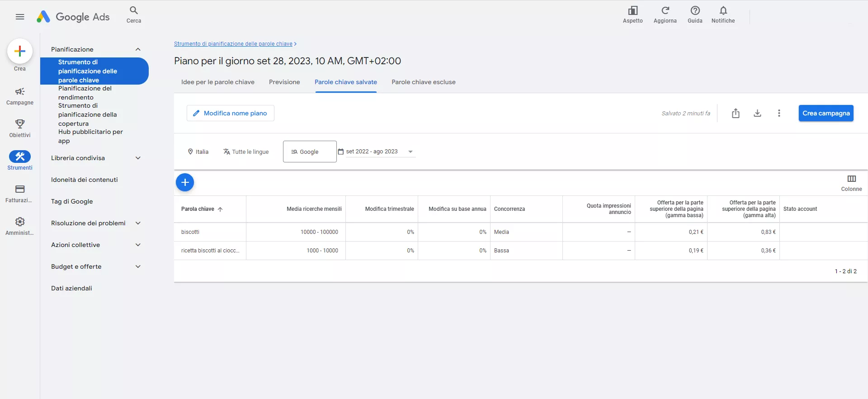This screenshot has height=399, width=868.
Task: Click the 0,83 € bid value
Action: [768, 232]
